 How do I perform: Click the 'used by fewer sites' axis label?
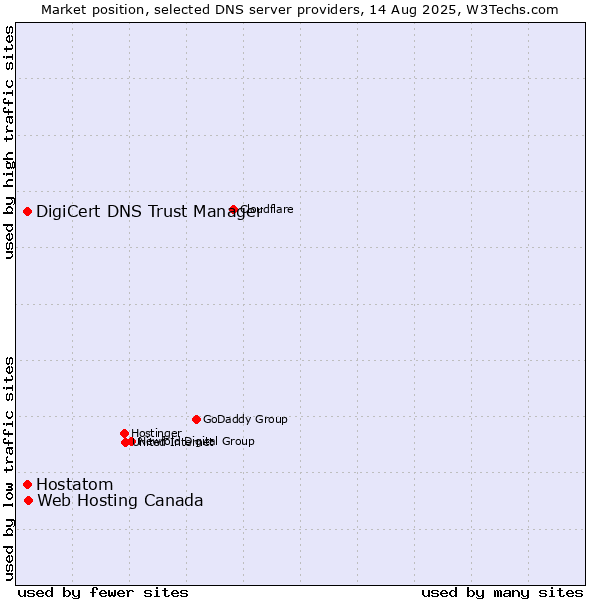[x=103, y=593]
